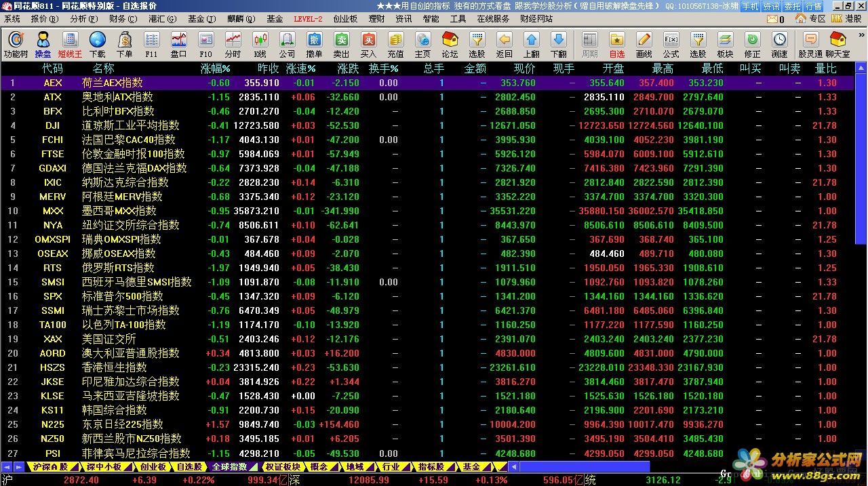Select the F11 list view icon

point(151,44)
